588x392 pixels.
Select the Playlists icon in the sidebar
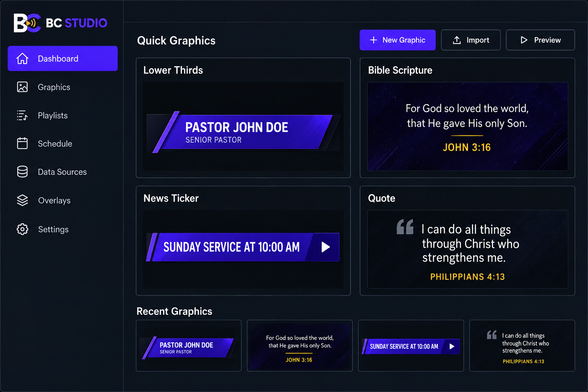point(22,115)
